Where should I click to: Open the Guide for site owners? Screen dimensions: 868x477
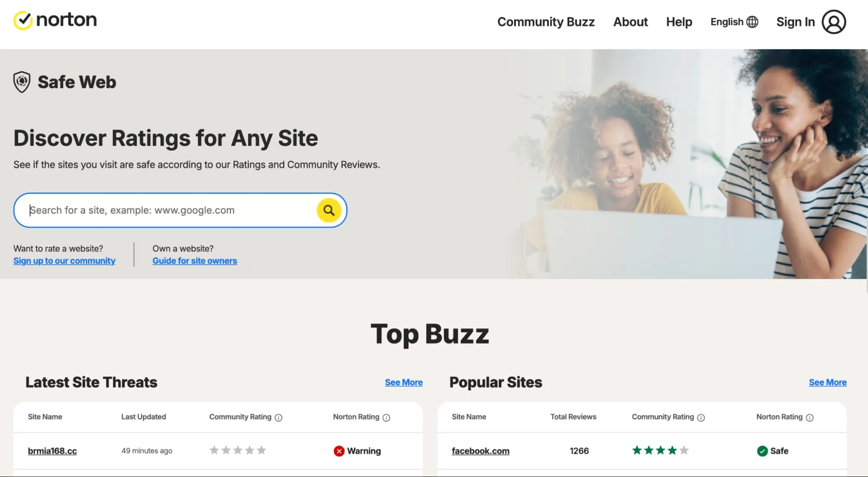[195, 261]
